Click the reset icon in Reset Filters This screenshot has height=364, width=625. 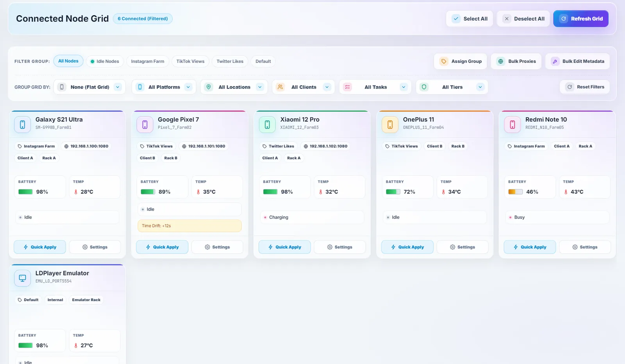coord(570,87)
